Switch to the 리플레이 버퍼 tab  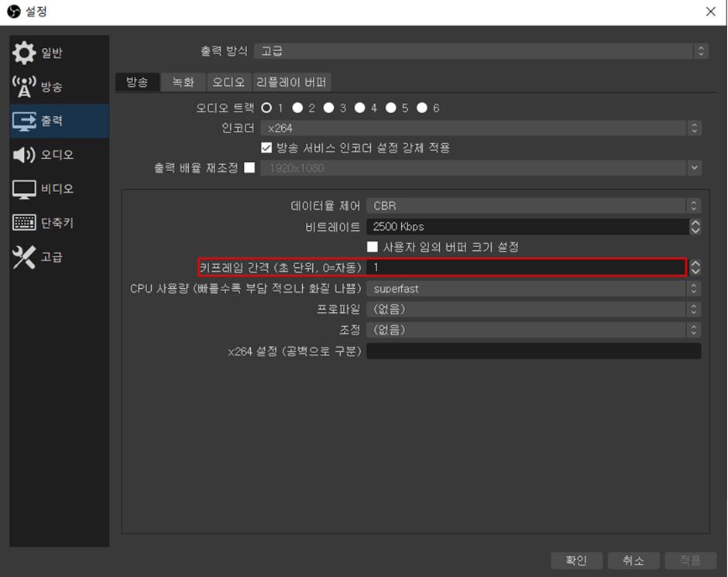pos(291,82)
